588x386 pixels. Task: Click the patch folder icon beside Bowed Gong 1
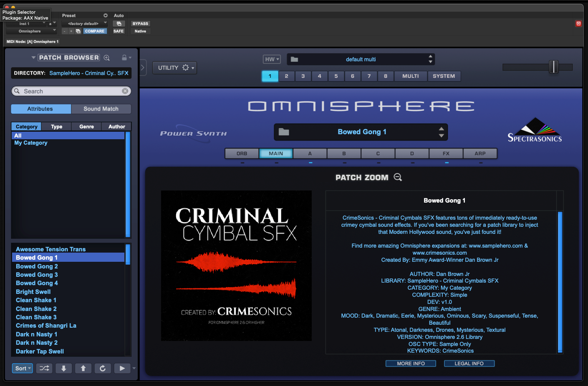point(284,132)
